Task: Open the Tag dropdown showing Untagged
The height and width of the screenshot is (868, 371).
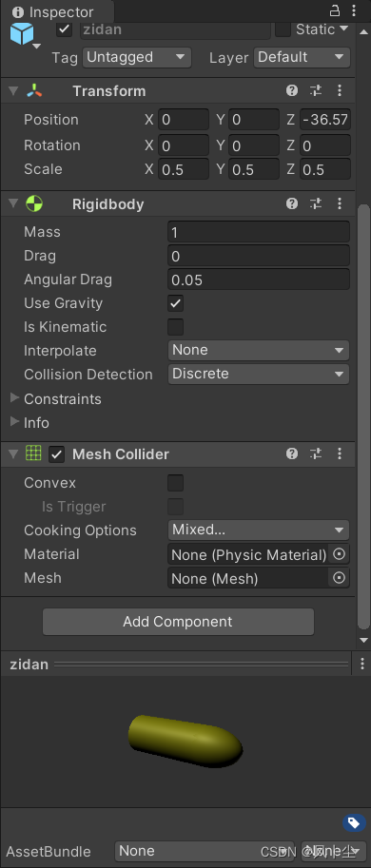Action: coord(137,57)
